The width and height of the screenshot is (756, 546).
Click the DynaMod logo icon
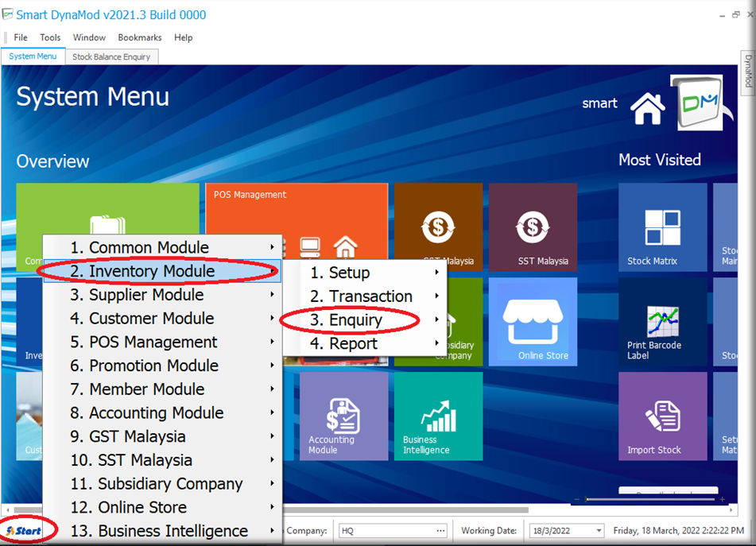[700, 103]
